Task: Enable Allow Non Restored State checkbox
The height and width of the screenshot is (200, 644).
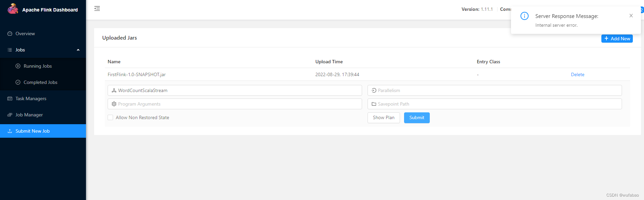Action: (x=110, y=117)
